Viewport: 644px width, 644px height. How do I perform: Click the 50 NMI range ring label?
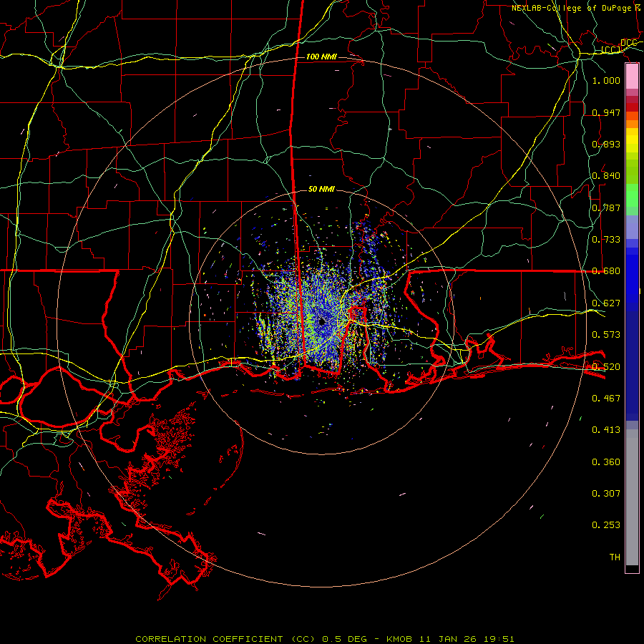click(321, 189)
